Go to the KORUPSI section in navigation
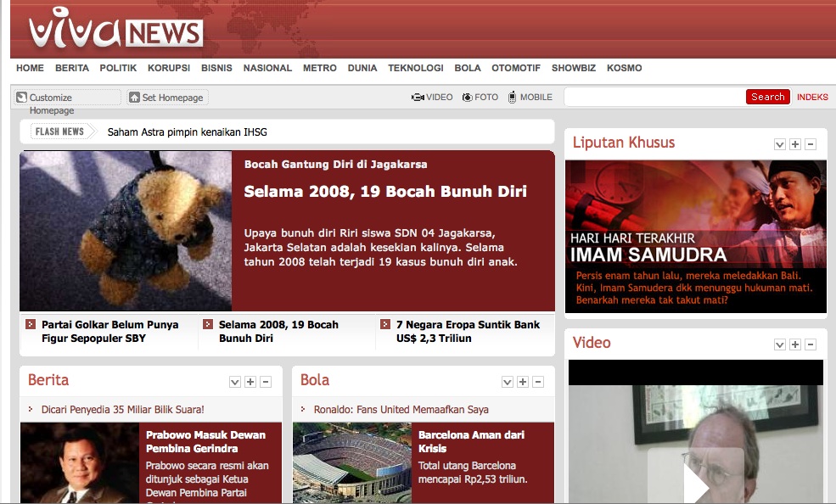This screenshot has width=836, height=504. click(169, 68)
